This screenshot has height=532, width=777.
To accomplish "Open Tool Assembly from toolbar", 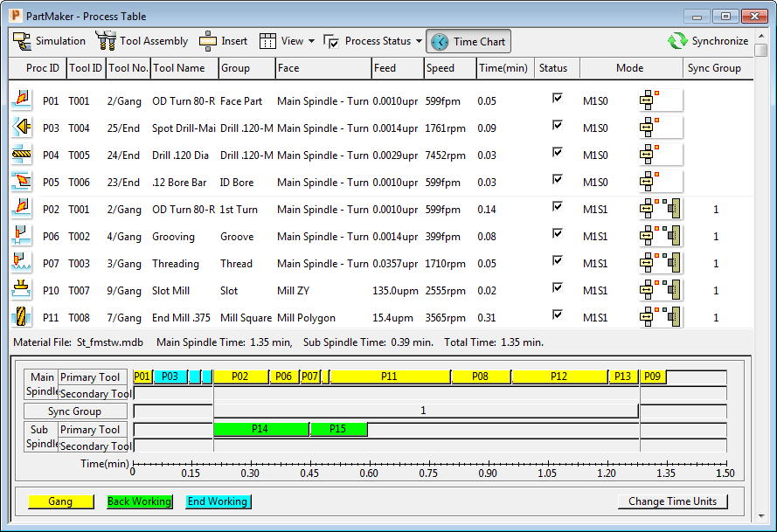I will tap(142, 41).
